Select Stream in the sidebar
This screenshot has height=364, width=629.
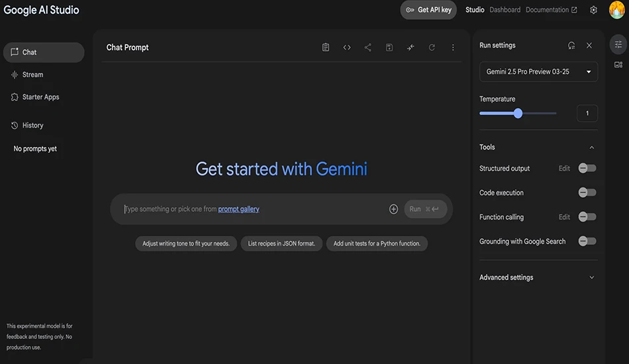point(44,75)
